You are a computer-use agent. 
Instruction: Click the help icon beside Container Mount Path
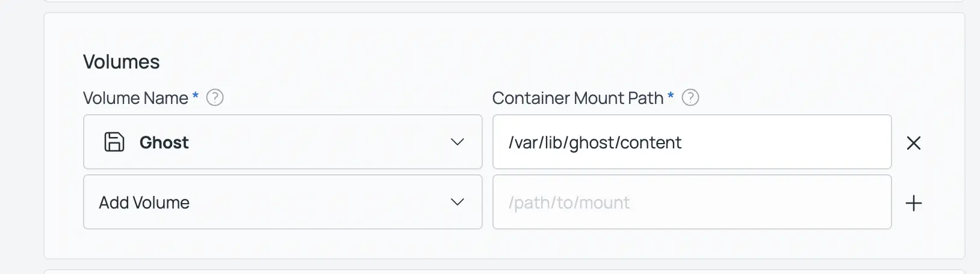coord(690,97)
